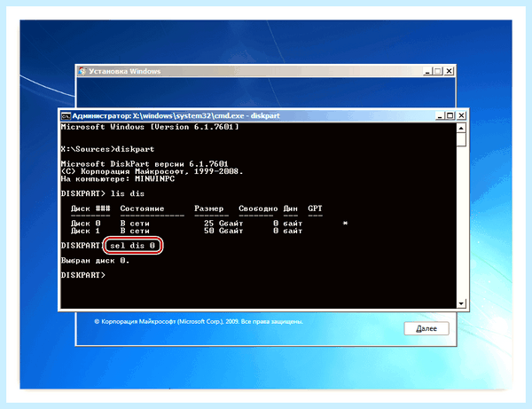Click the console scrollbar down arrow
The image size is (532, 409).
tap(461, 303)
